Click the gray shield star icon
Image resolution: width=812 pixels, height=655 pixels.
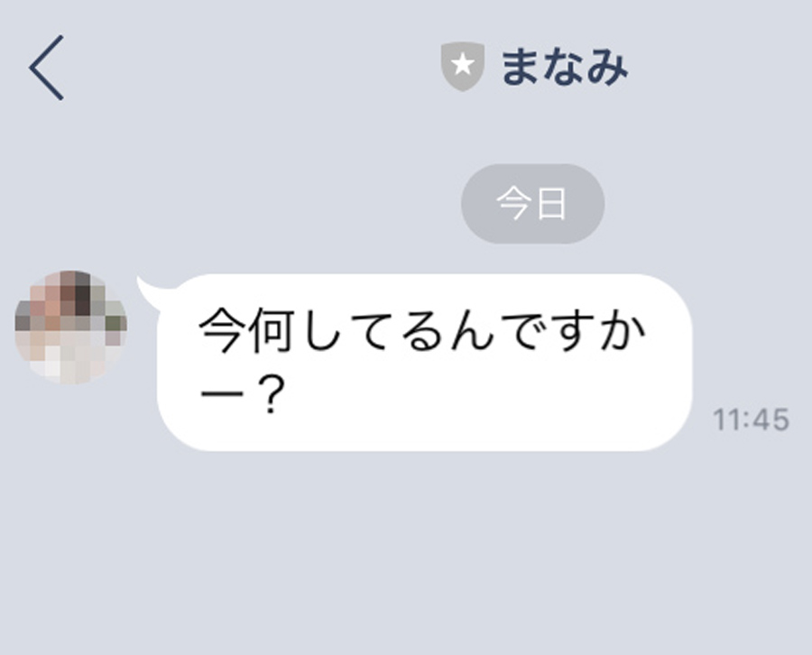point(463,66)
